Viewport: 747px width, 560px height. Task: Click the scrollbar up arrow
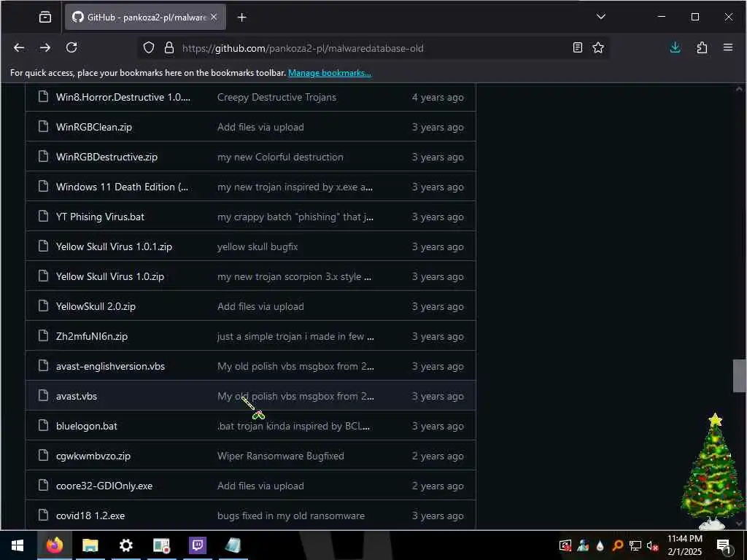[x=740, y=89]
